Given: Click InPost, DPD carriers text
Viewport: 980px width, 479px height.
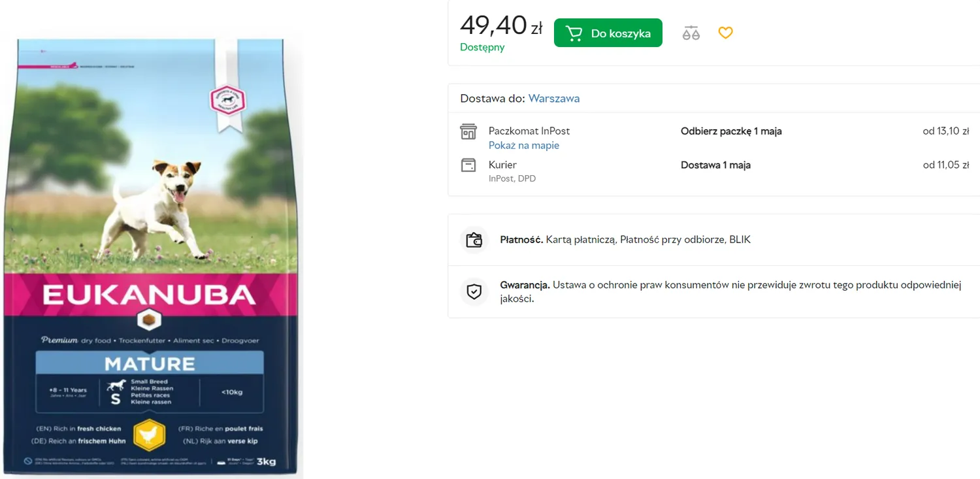Looking at the screenshot, I should tap(512, 179).
